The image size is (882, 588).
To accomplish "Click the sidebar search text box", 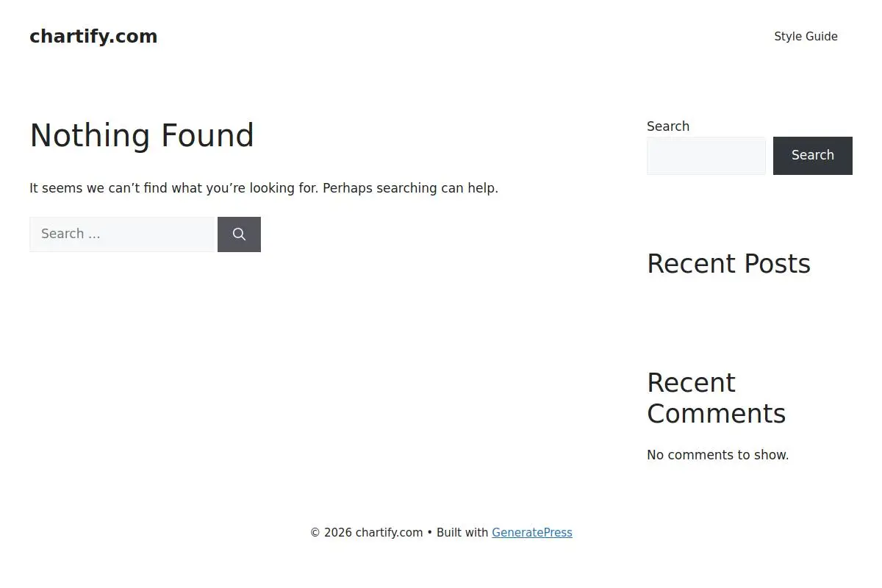I will click(x=706, y=156).
